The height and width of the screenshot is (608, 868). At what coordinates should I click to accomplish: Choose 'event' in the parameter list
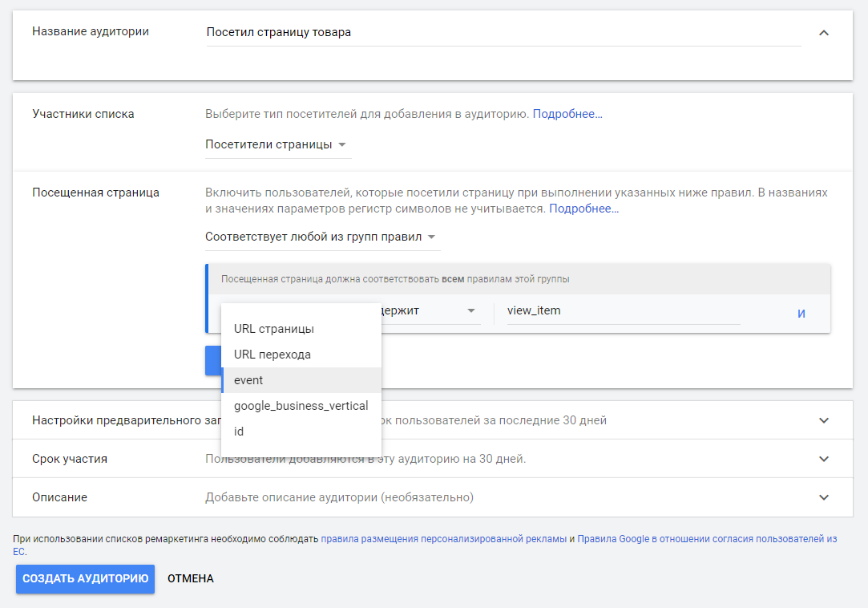pyautogui.click(x=248, y=380)
